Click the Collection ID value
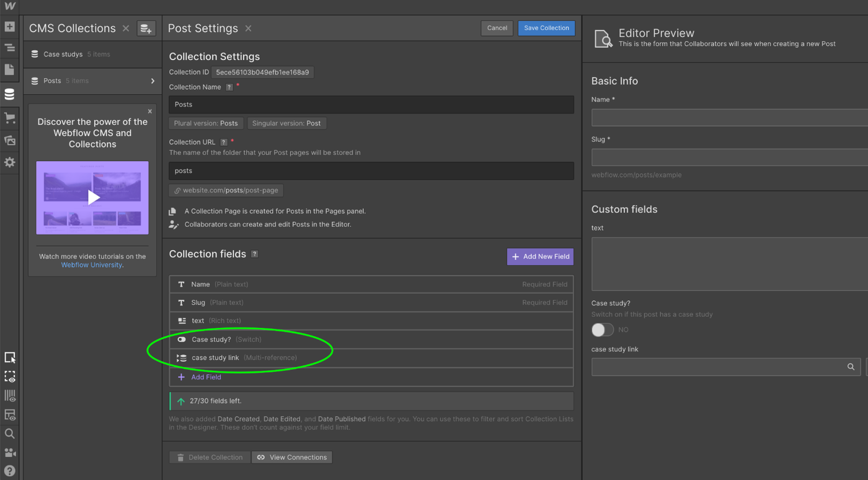Screen dimensions: 868x480 pos(262,73)
